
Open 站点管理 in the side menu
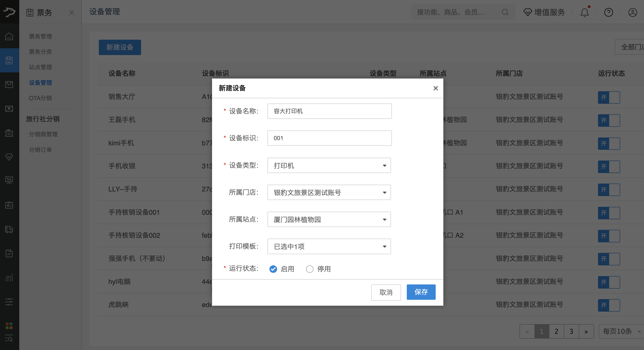[x=41, y=67]
